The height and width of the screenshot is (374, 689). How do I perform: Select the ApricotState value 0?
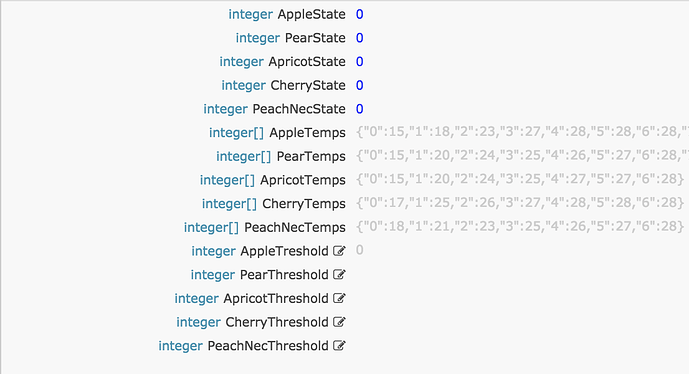tap(359, 62)
